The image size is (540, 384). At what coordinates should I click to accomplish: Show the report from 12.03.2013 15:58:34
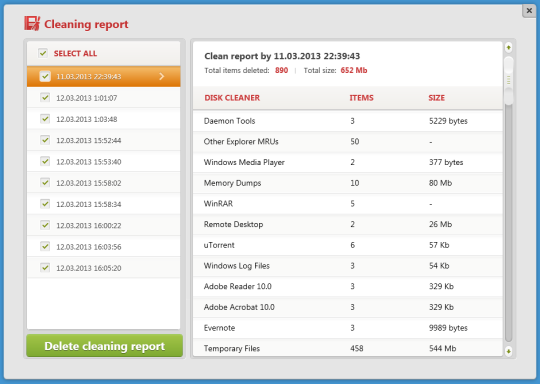tap(104, 204)
